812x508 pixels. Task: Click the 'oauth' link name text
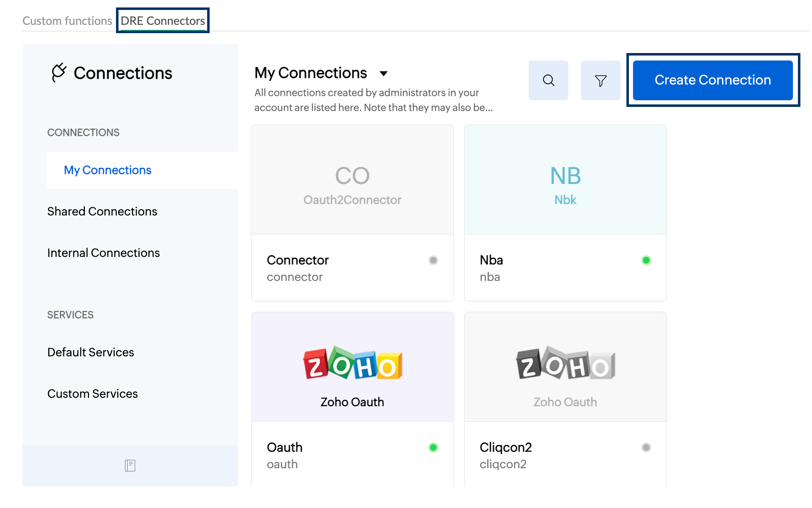tap(282, 464)
